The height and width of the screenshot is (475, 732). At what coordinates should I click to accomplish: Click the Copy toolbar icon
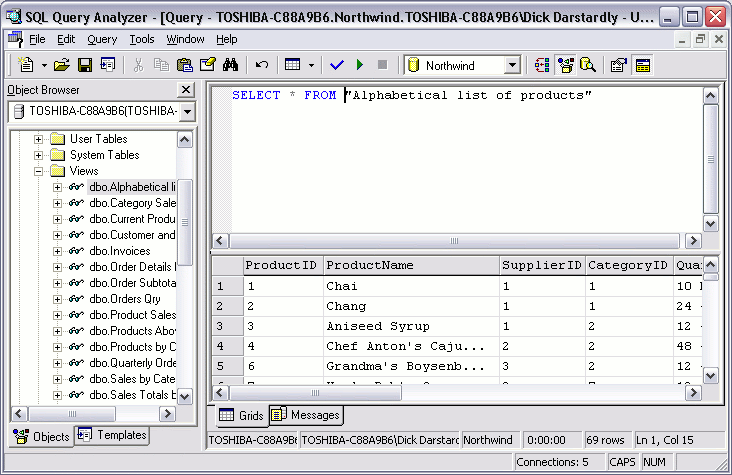click(161, 65)
